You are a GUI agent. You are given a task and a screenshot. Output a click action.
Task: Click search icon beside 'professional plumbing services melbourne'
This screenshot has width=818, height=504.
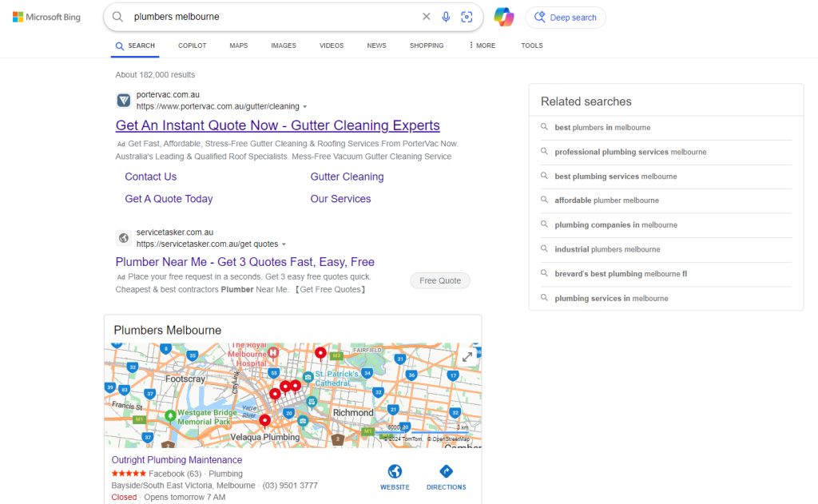[544, 151]
